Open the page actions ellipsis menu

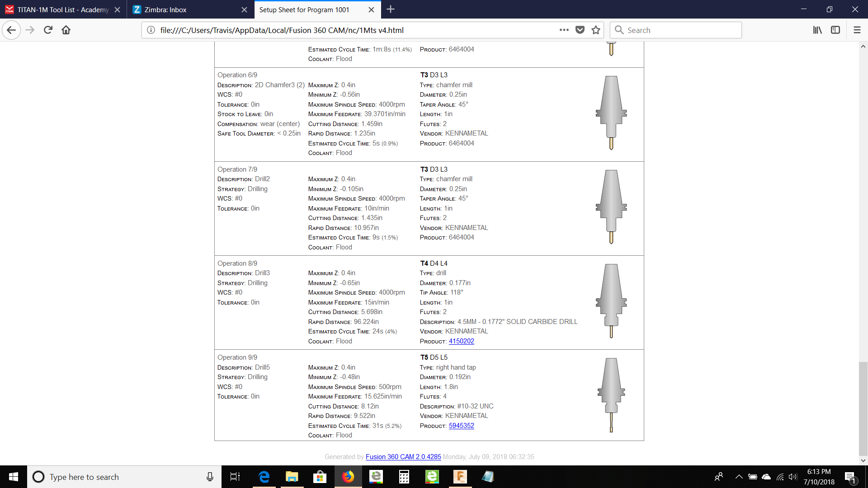564,30
